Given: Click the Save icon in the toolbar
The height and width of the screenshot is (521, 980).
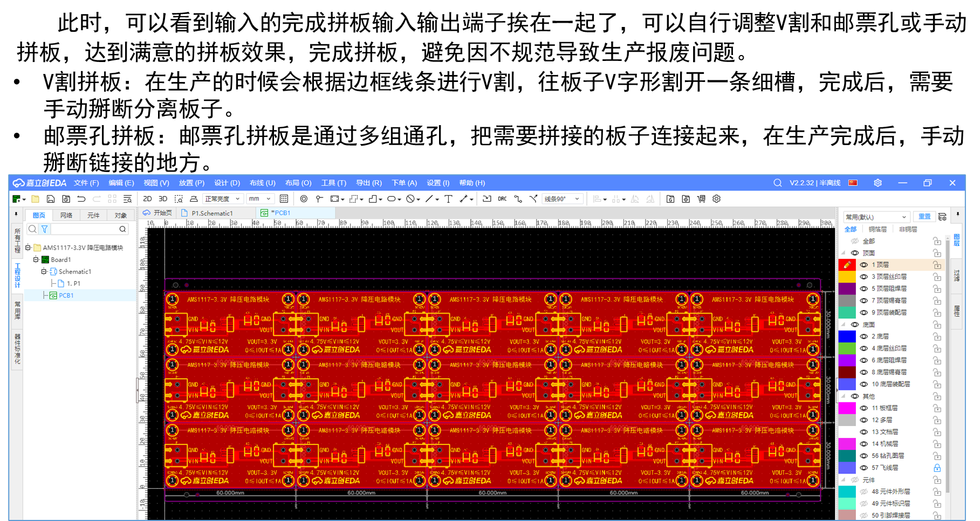Looking at the screenshot, I should point(51,199).
